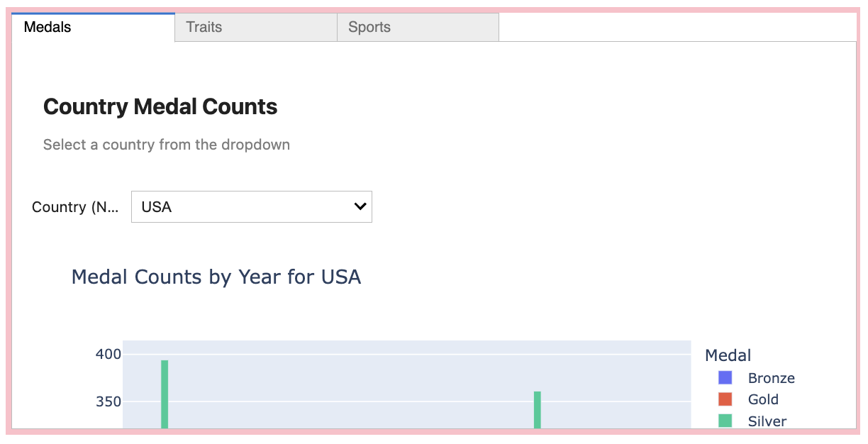
Task: Click the green bar reaching above 350
Action: coord(538,410)
